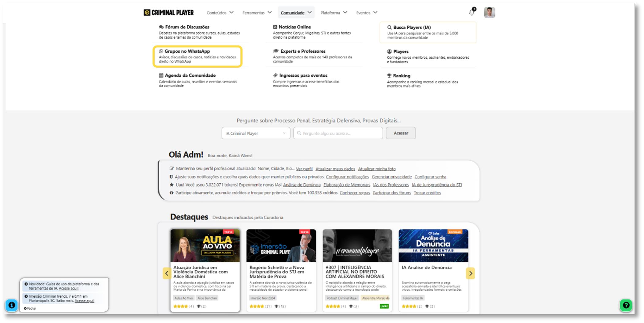Open the IA Análise de Denúncia thumbnail

[x=433, y=246]
